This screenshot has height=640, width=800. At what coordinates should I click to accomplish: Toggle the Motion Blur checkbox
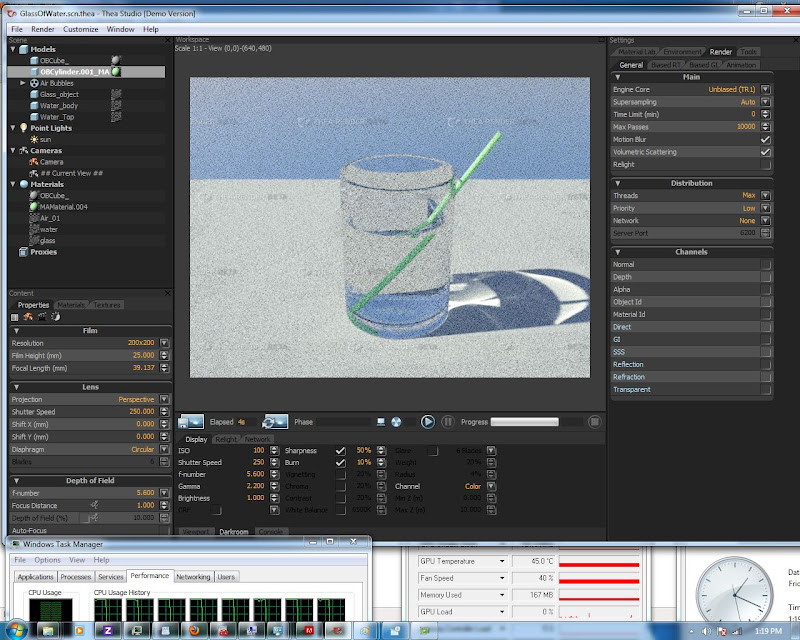(x=765, y=140)
